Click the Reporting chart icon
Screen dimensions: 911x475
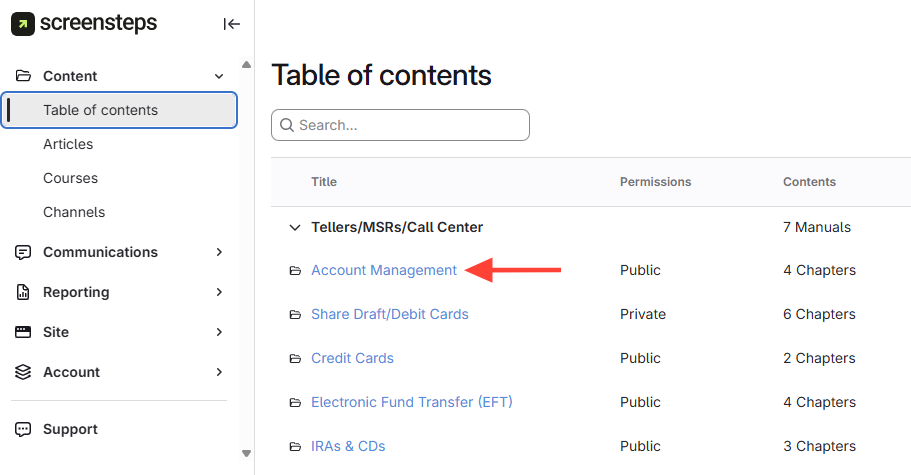point(23,292)
